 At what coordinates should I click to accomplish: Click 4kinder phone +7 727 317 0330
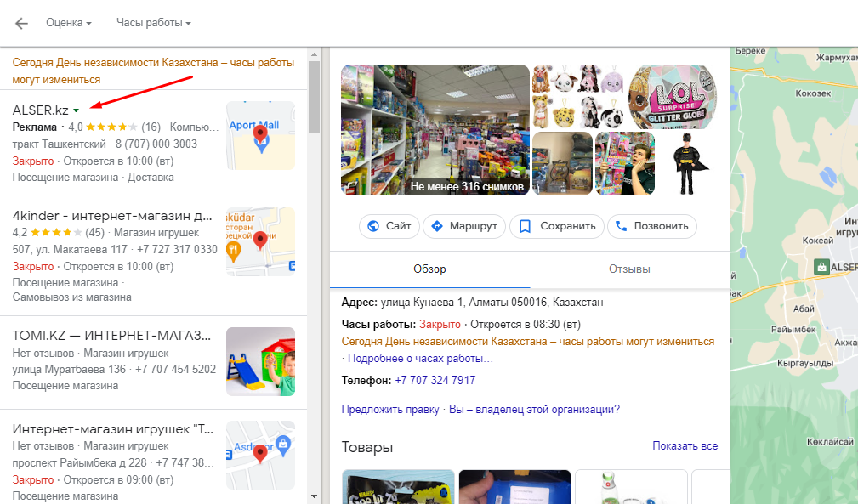point(177,250)
